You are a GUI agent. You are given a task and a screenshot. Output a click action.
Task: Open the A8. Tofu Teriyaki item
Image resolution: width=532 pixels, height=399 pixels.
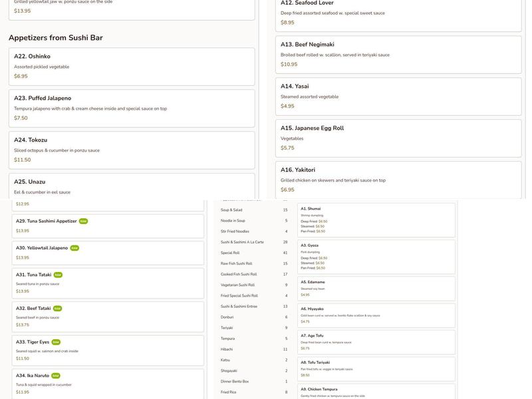[x=376, y=369]
